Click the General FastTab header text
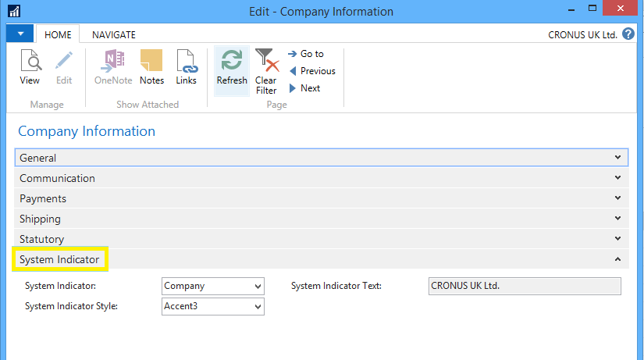644x360 pixels. [x=37, y=159]
